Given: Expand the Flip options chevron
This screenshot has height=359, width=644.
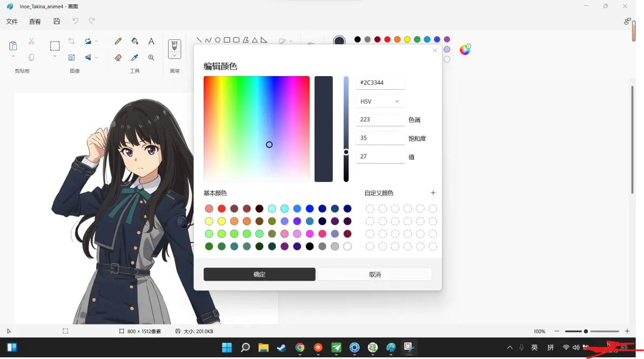Looking at the screenshot, I should (x=97, y=57).
